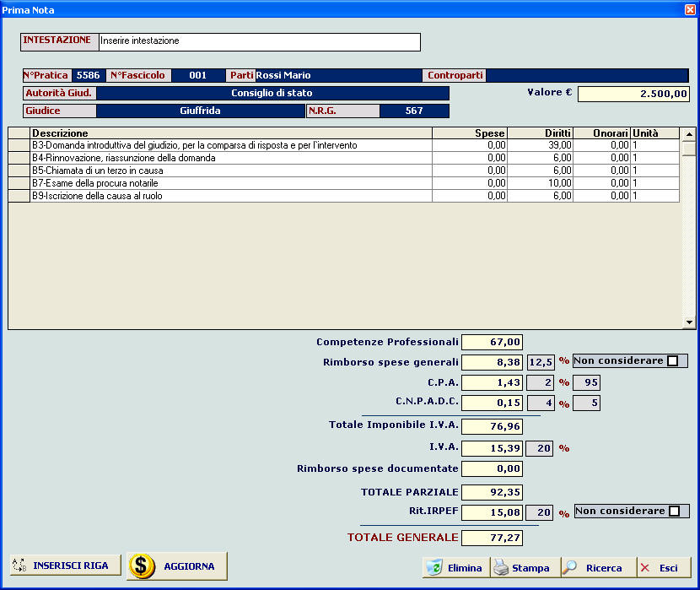Click the Totale Imponibile I.V.A. field
The image size is (700, 590).
pyautogui.click(x=492, y=426)
